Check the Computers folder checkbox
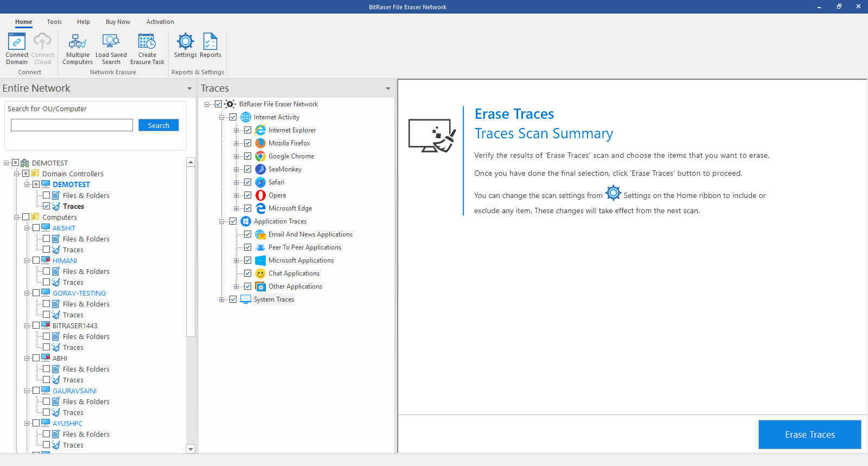Screen dimensions: 868x466 pyautogui.click(x=25, y=217)
